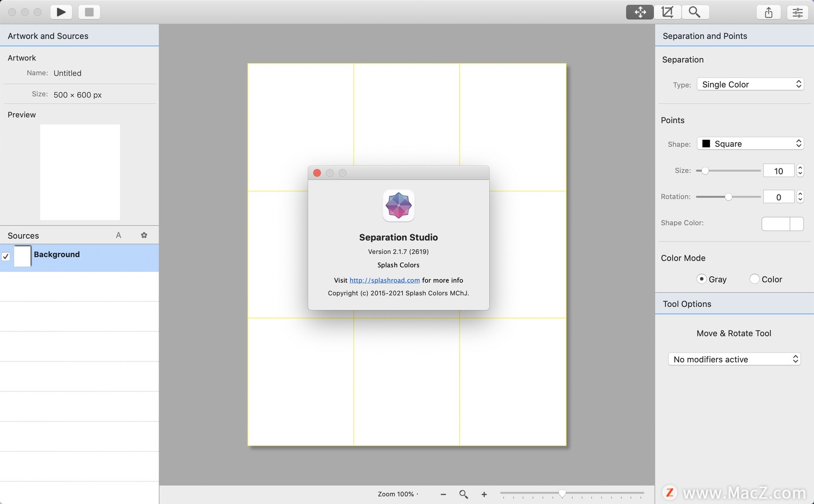This screenshot has width=814, height=504.
Task: Click the Stop button in toolbar
Action: click(89, 12)
